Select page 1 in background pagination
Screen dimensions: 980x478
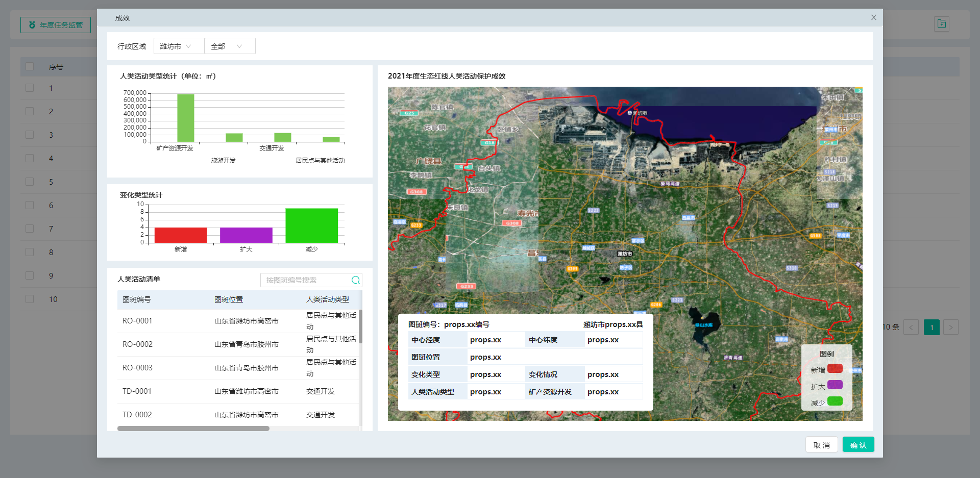tap(932, 328)
